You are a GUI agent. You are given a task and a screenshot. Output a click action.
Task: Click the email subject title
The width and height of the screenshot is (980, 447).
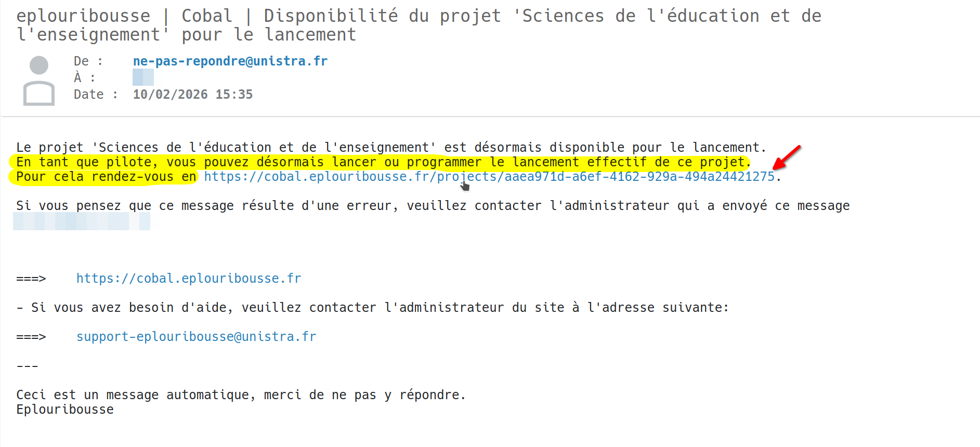coord(419,25)
